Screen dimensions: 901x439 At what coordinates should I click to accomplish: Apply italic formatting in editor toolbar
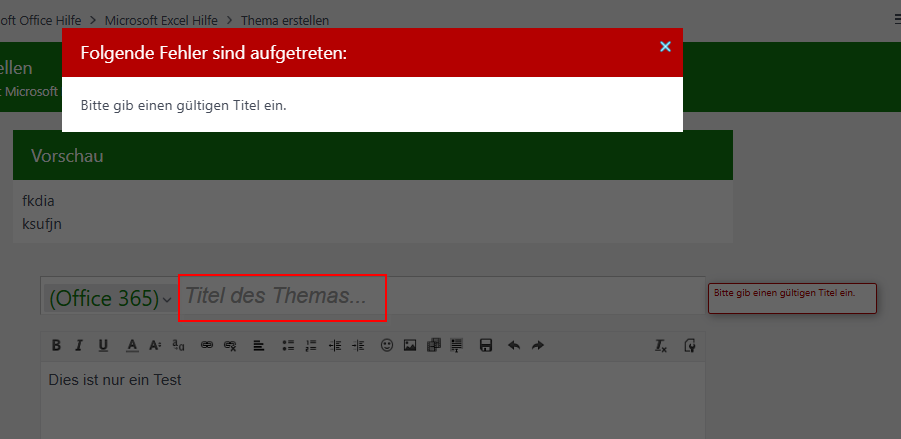point(79,345)
